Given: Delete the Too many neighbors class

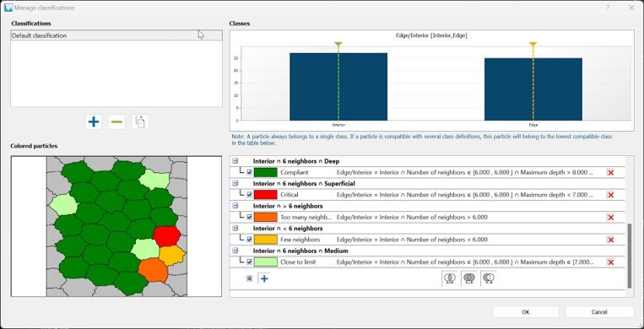Looking at the screenshot, I should (x=610, y=218).
